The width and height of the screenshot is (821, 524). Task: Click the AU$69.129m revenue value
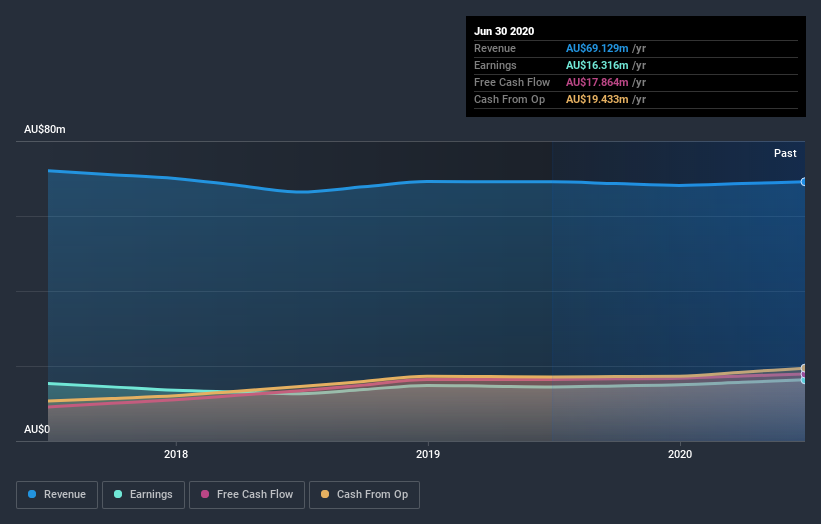[597, 48]
